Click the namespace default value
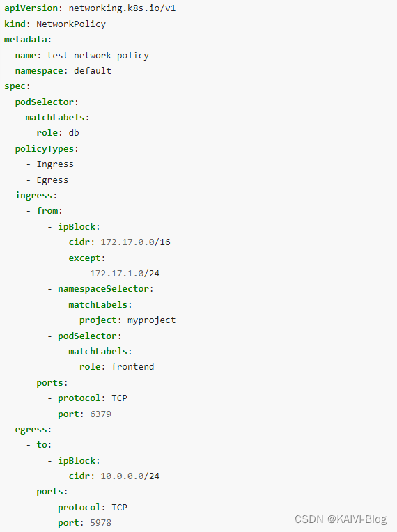Image resolution: width=397 pixels, height=532 pixels. pos(93,70)
